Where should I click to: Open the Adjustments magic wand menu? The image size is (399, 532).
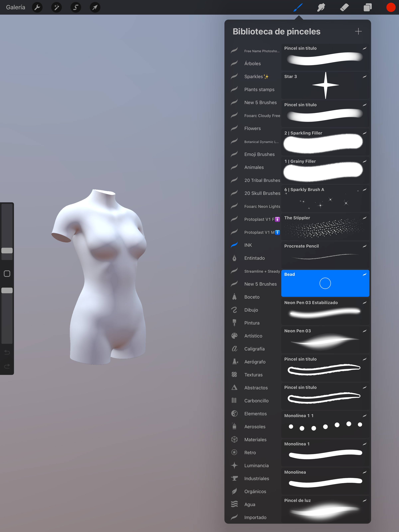pos(57,7)
